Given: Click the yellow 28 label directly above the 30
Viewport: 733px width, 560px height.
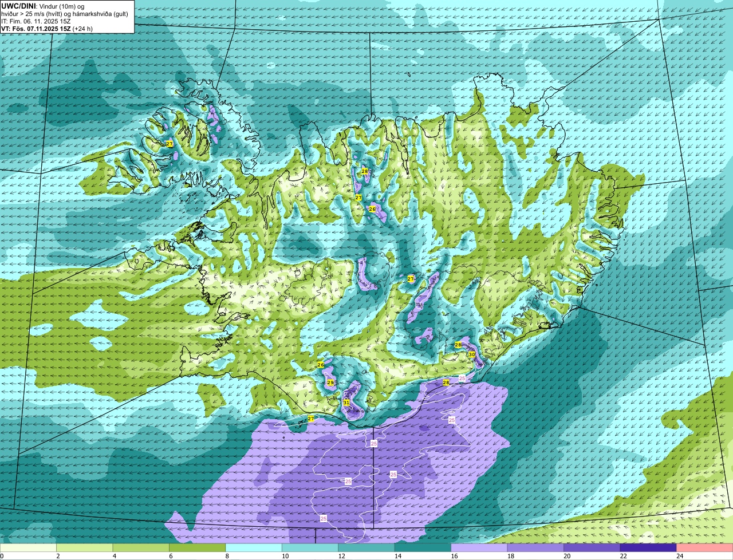Looking at the screenshot, I should pos(458,345).
